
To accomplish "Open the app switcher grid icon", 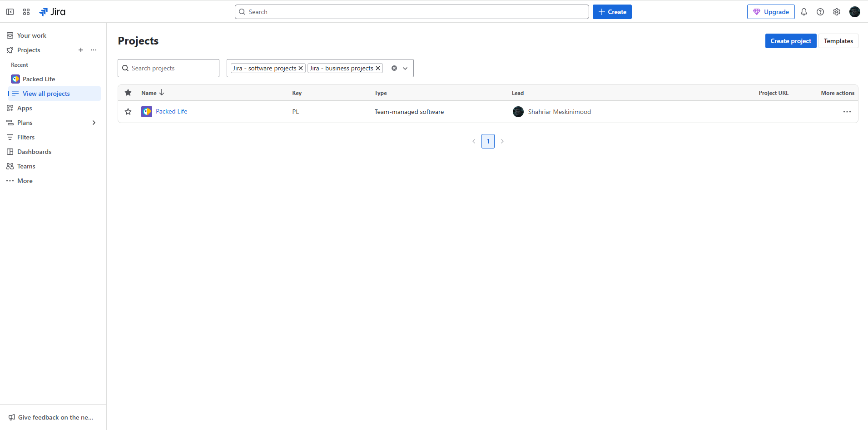I will [x=26, y=12].
